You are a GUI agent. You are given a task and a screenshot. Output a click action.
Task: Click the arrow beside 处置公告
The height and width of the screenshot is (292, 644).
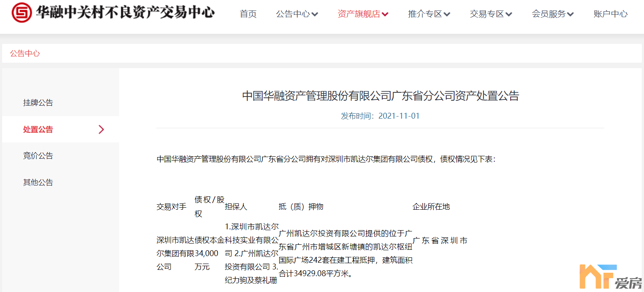point(101,129)
